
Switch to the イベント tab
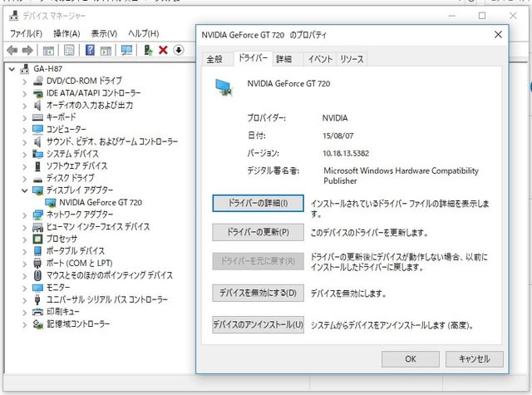pos(320,59)
